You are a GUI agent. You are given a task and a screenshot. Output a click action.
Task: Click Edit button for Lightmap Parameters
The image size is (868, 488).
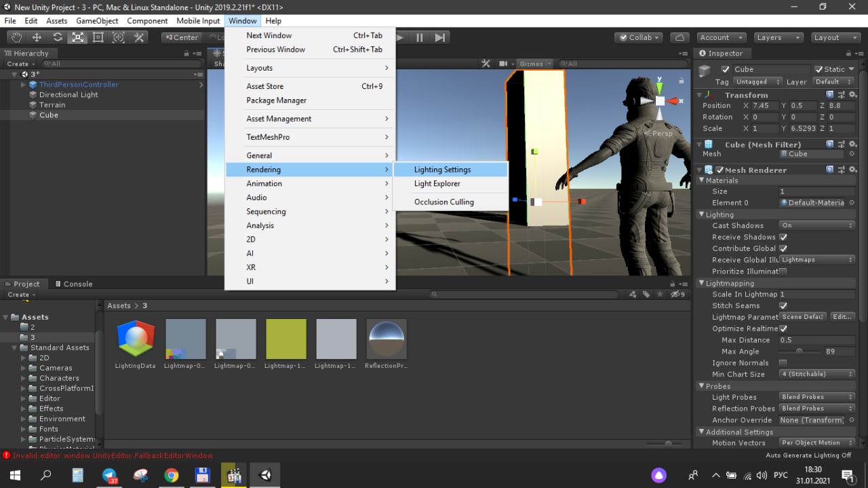tap(842, 317)
